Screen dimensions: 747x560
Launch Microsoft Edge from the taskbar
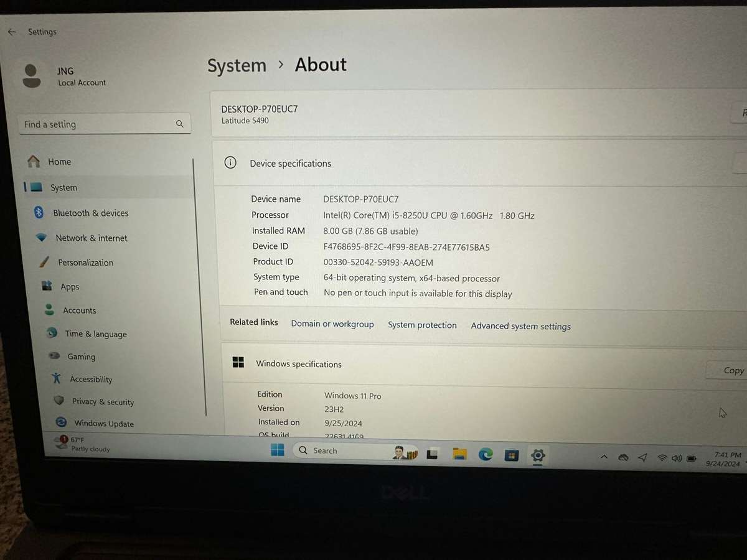coord(485,455)
